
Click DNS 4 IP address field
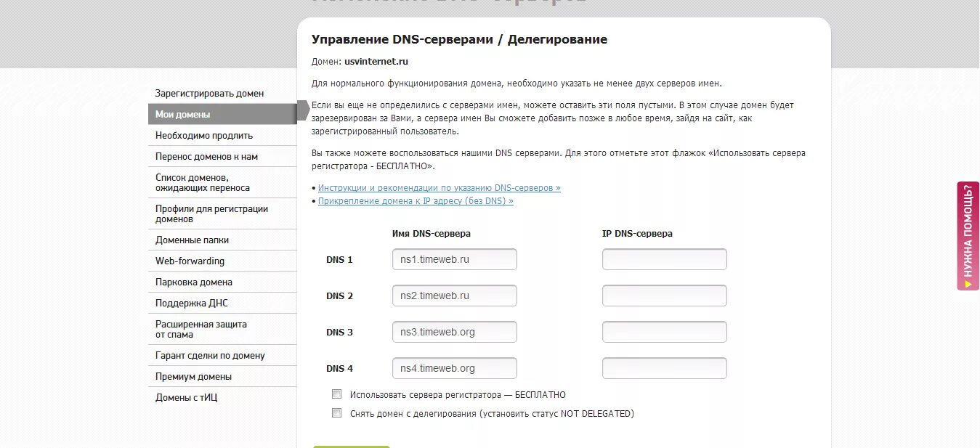665,368
